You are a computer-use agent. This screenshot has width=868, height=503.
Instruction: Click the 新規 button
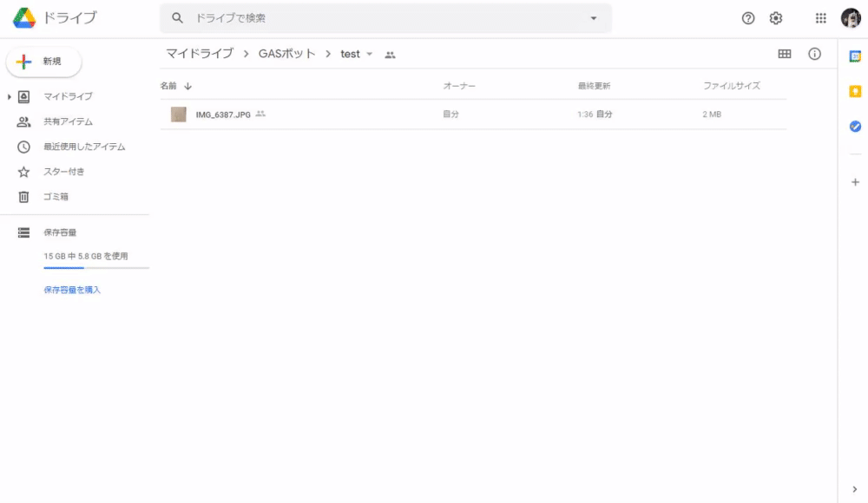pyautogui.click(x=43, y=62)
